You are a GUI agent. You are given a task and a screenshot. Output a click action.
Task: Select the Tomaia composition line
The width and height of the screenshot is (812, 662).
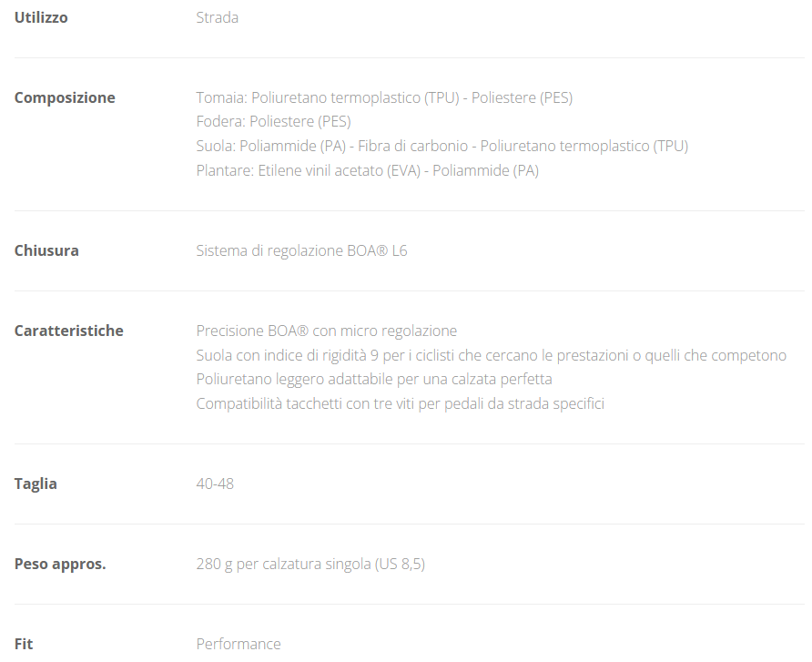[384, 97]
